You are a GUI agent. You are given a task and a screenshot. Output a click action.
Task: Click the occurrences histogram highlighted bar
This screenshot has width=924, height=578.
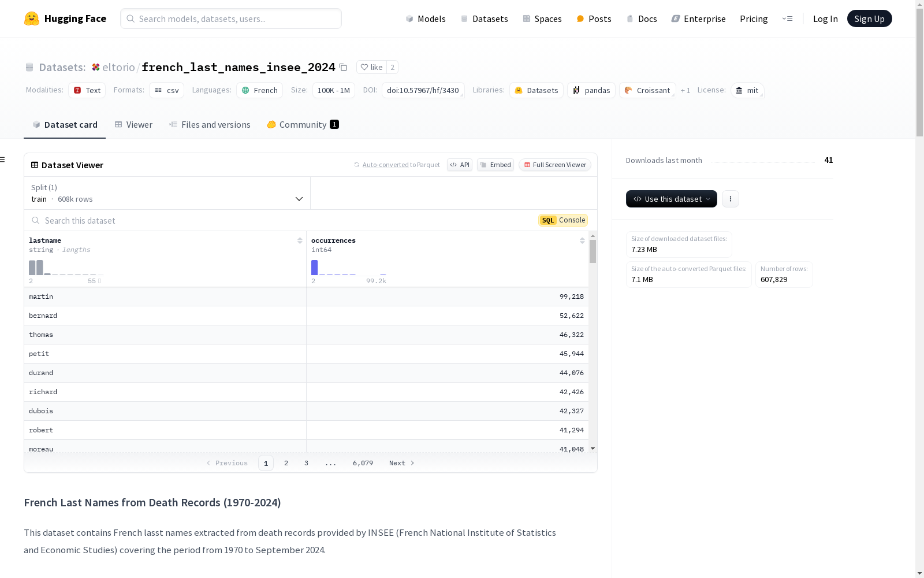pyautogui.click(x=314, y=268)
